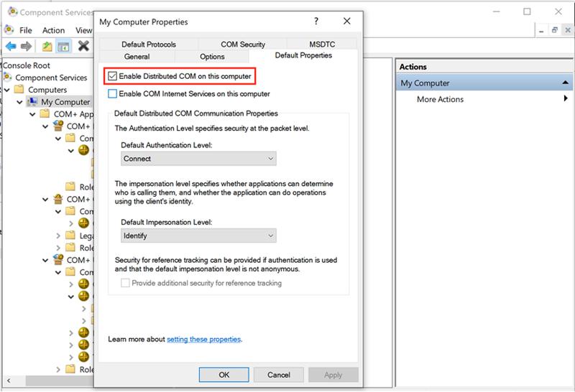Expand the Lega folder node
Viewport: 575px width, 392px height.
58,236
